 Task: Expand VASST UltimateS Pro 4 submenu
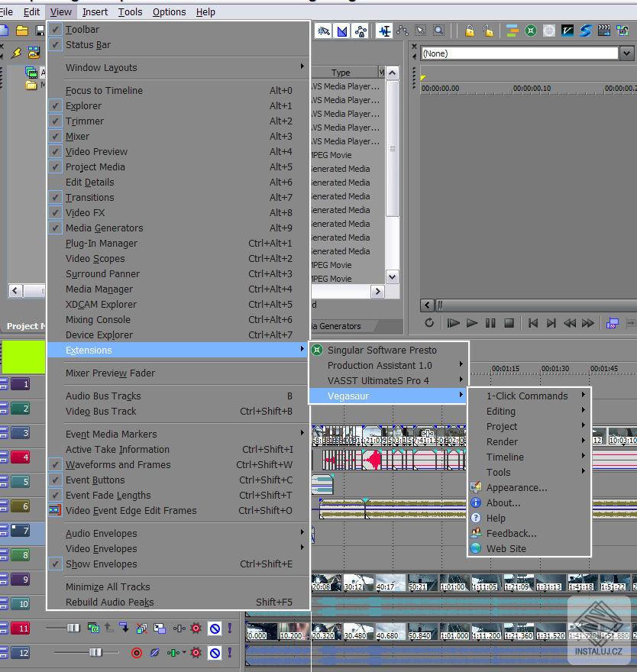tap(388, 380)
